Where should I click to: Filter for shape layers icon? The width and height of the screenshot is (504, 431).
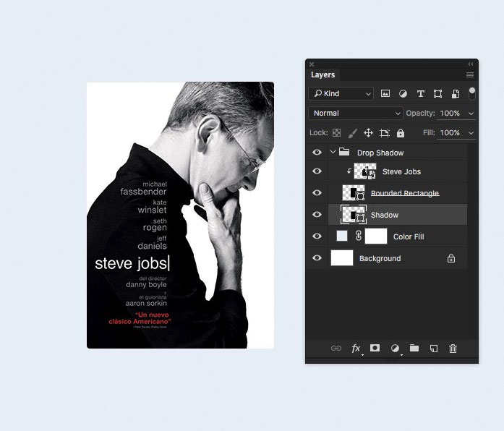(437, 93)
